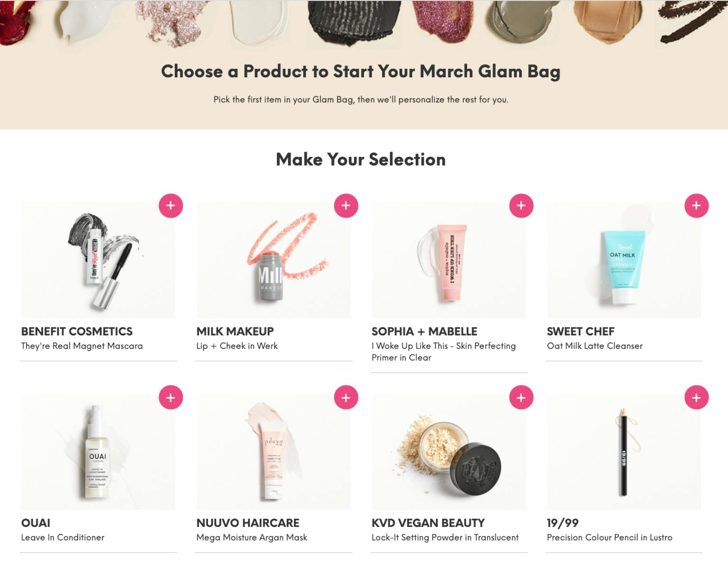Add Nuuvo Haircare mask plus icon
The width and height of the screenshot is (728, 562).
pyautogui.click(x=346, y=397)
